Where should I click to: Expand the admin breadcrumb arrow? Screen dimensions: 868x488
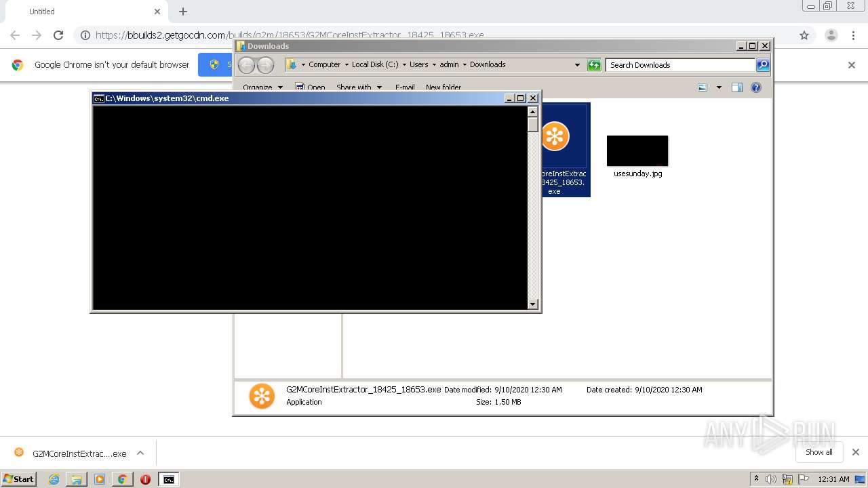tap(465, 65)
